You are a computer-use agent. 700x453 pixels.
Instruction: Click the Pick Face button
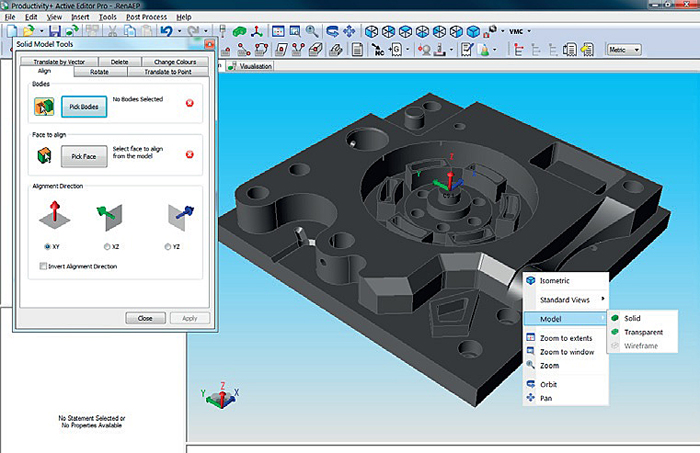pos(84,156)
